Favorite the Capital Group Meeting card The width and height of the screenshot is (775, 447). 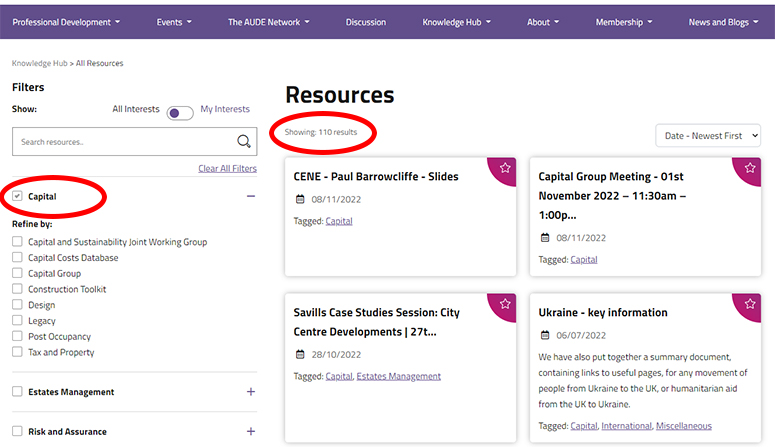pyautogui.click(x=749, y=168)
